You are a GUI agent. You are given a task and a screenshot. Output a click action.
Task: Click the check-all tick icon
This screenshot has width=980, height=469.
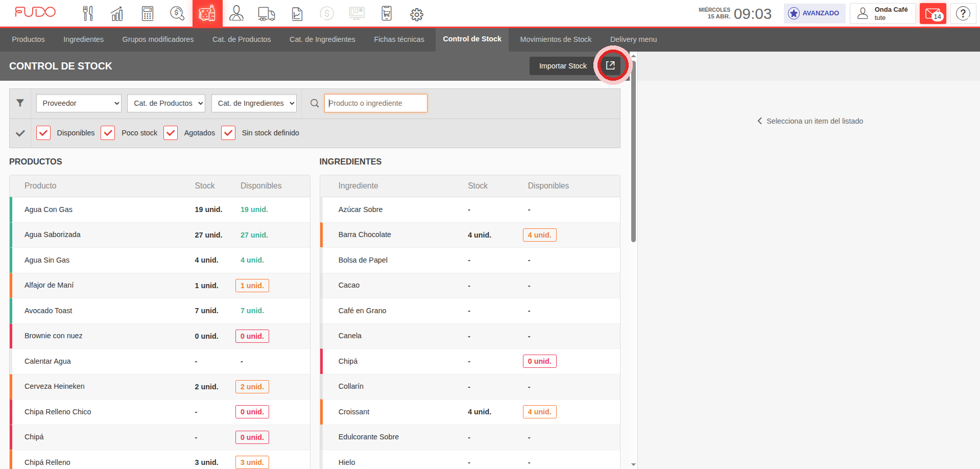(x=20, y=133)
